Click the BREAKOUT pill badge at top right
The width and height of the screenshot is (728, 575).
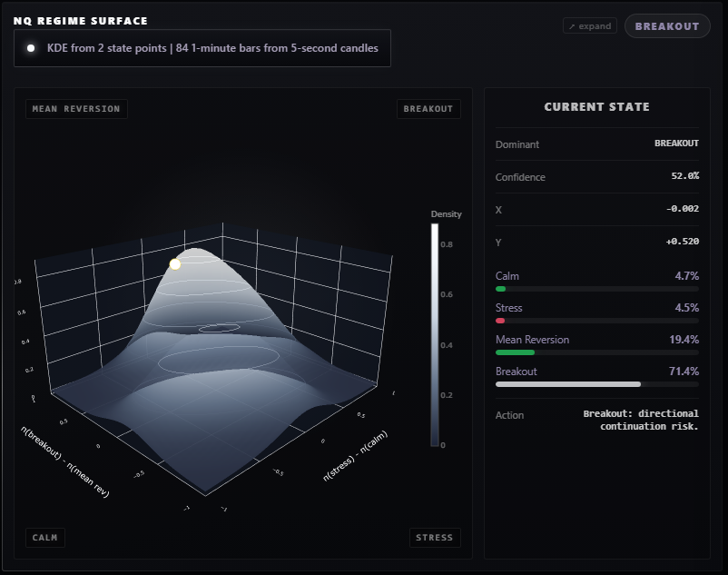[x=667, y=26]
